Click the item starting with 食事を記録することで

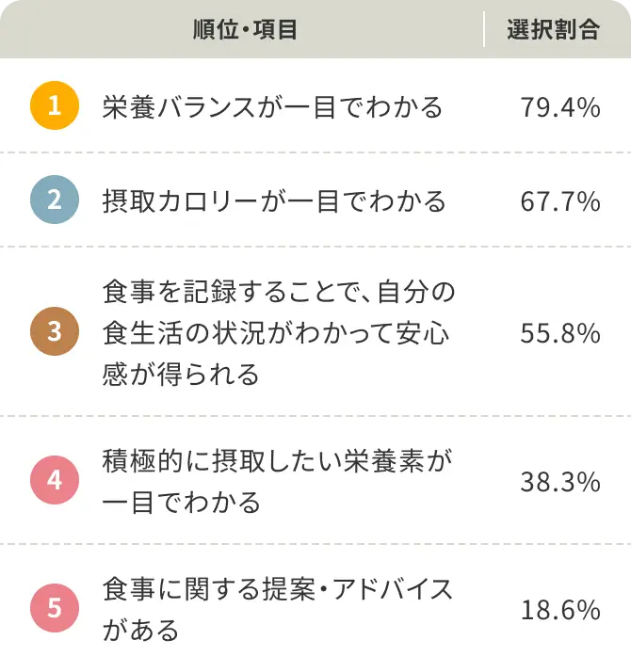[279, 332]
